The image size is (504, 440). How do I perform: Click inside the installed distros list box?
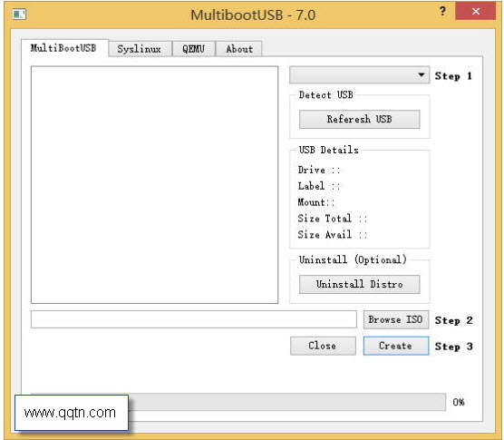click(155, 185)
